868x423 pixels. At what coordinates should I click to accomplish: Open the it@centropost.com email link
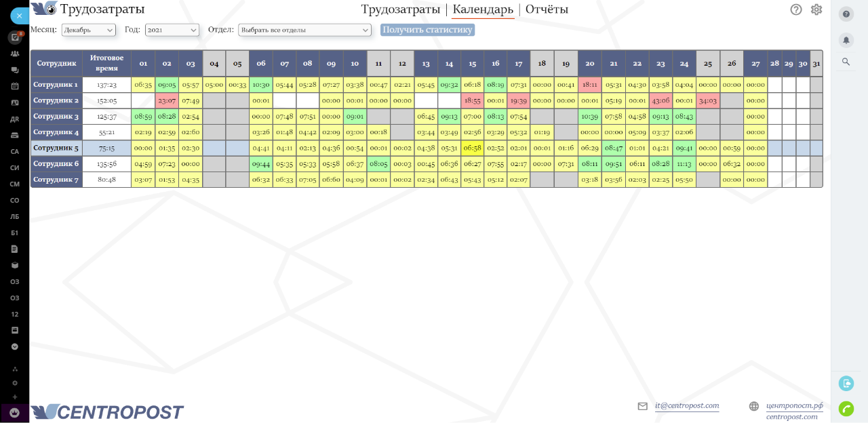tap(687, 406)
